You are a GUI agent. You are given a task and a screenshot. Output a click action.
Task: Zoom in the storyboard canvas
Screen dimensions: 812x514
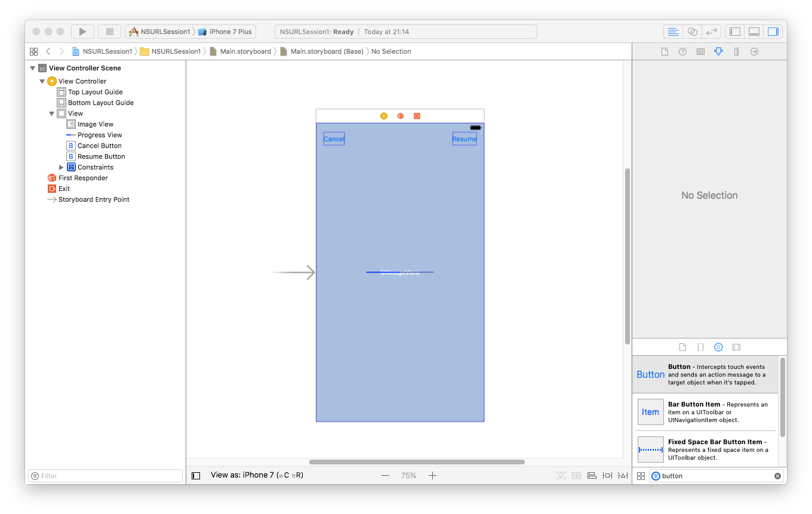(433, 476)
